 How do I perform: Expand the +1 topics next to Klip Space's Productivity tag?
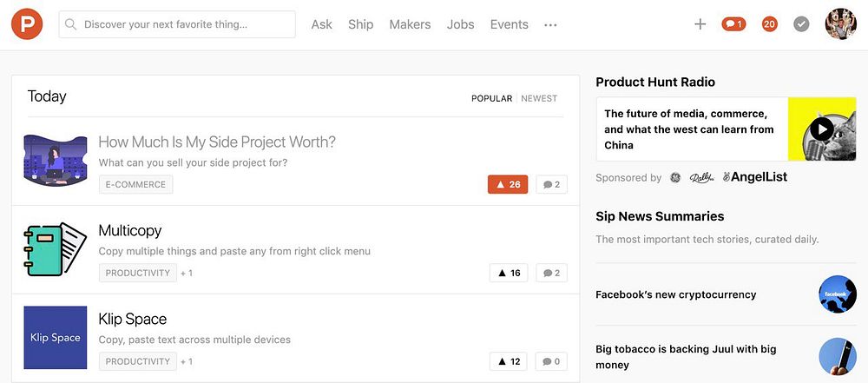(x=187, y=361)
